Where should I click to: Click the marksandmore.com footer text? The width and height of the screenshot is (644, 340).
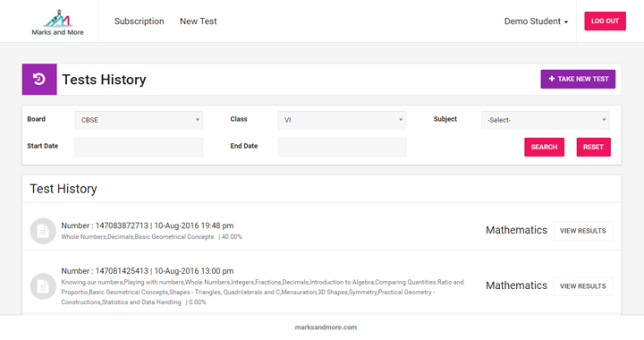(x=326, y=327)
